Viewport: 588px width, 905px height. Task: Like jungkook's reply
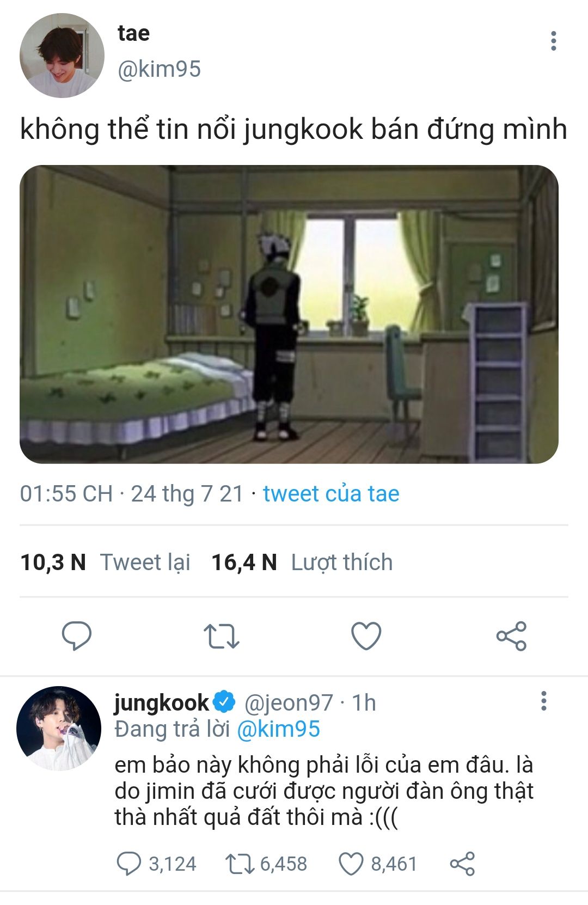click(351, 864)
